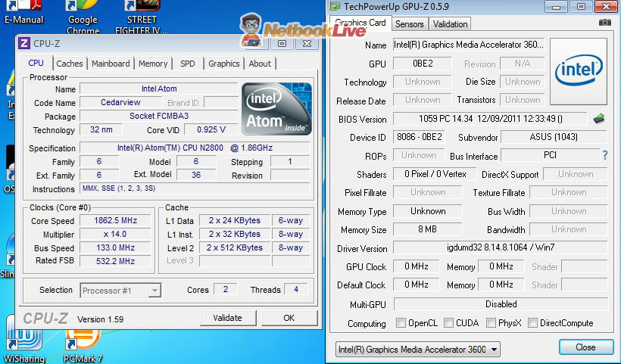621x364 pixels.
Task: Switch to the Caches tab in CPU-Z
Action: (x=70, y=64)
